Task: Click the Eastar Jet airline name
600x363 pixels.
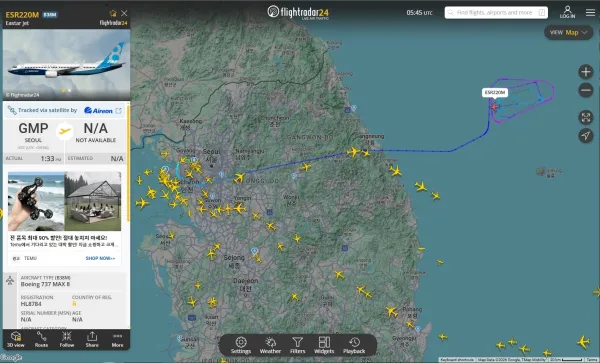Action: (17, 23)
